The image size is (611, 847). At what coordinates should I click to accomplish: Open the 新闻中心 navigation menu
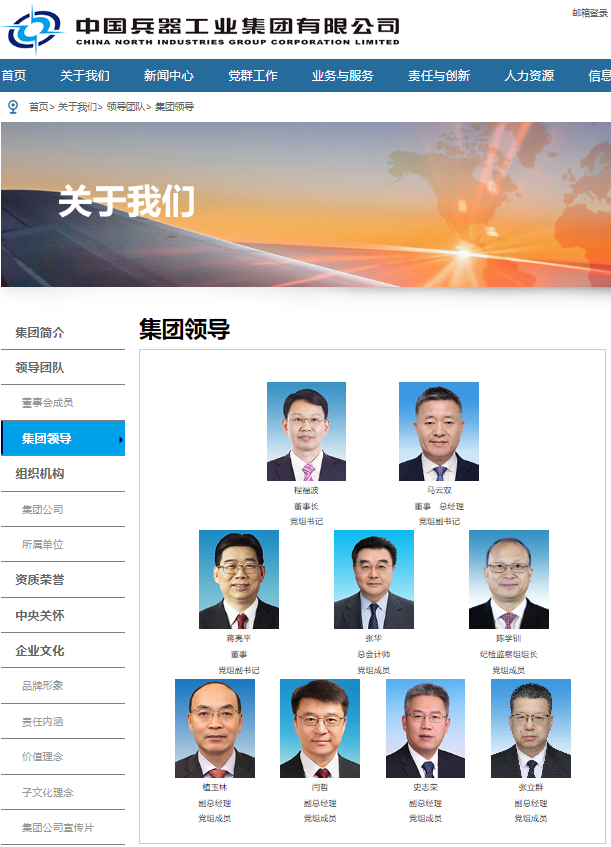click(169, 76)
